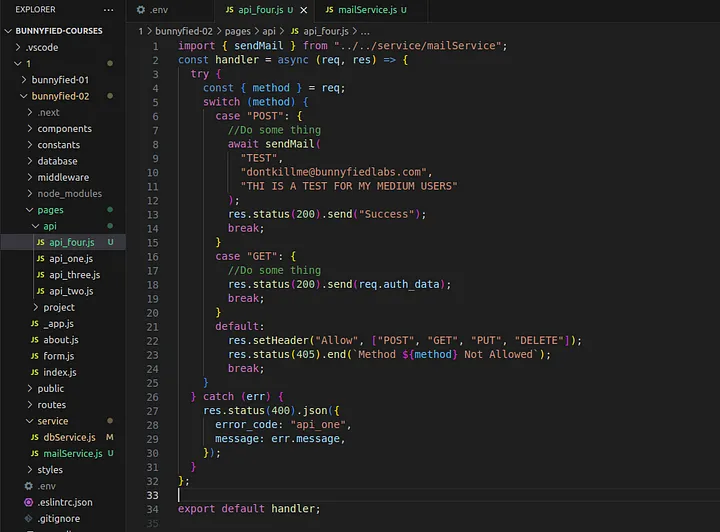
Task: Close the api_four.js editor tab
Action: pyautogui.click(x=304, y=10)
